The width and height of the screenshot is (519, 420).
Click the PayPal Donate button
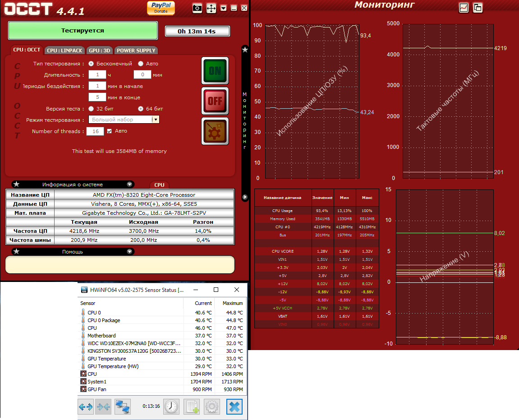[x=161, y=8]
